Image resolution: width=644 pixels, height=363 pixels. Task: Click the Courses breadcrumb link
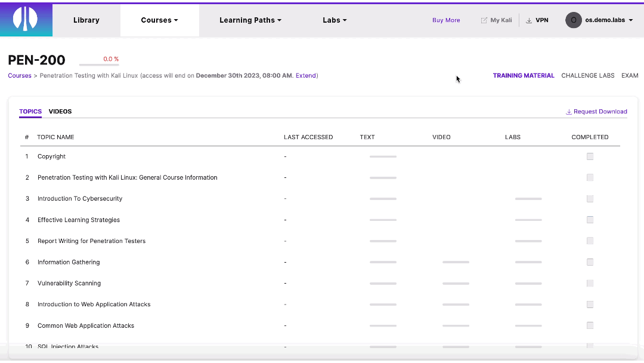coord(20,76)
